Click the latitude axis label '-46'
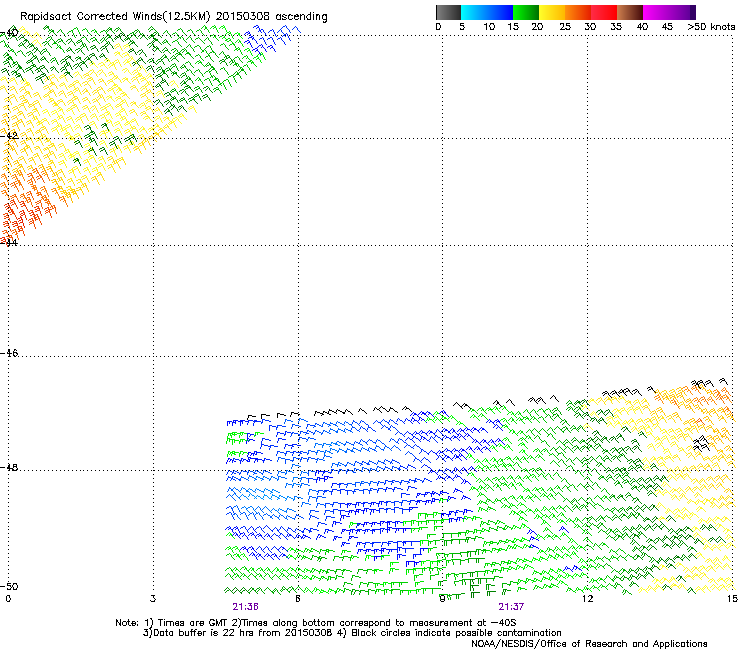This screenshot has height=650, width=740. (9, 353)
